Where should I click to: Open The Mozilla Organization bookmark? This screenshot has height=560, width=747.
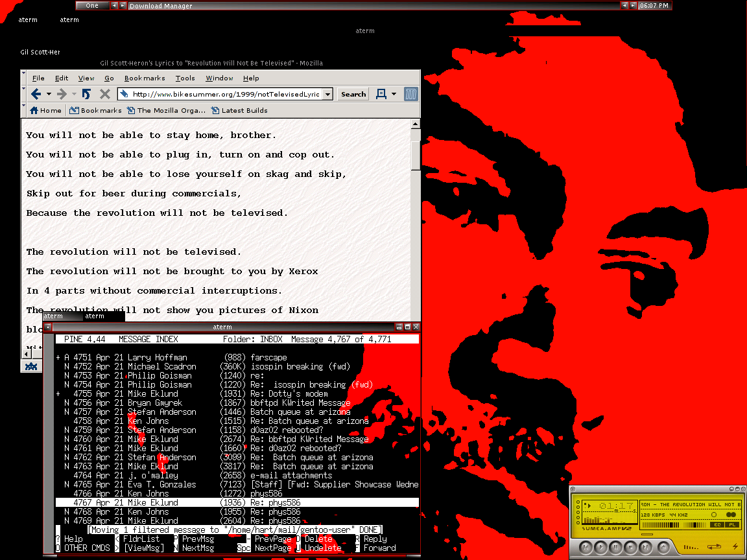coord(166,110)
